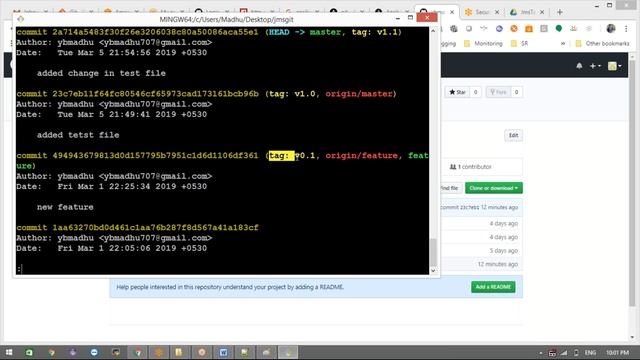Image resolution: width=640 pixels, height=360 pixels.
Task: Open the Windows Start button
Action: tap(9, 352)
